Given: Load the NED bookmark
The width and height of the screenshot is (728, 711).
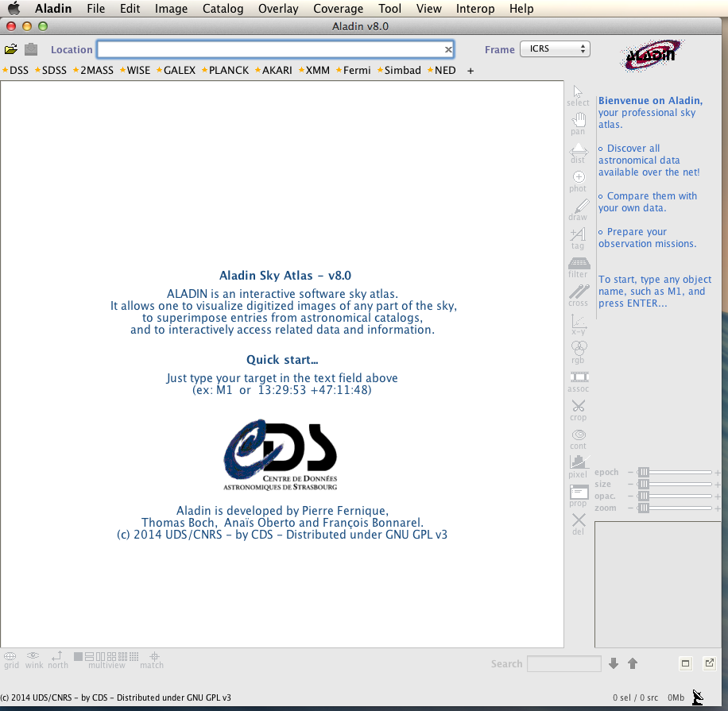Looking at the screenshot, I should click(x=442, y=70).
